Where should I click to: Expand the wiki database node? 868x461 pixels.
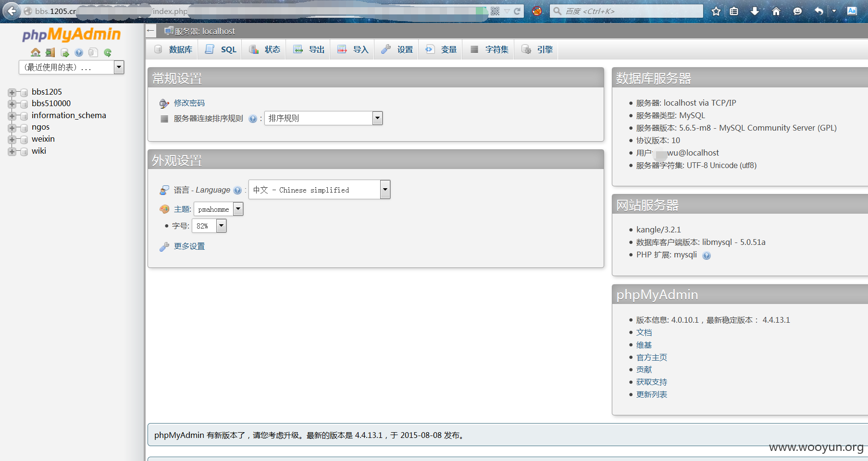point(12,151)
